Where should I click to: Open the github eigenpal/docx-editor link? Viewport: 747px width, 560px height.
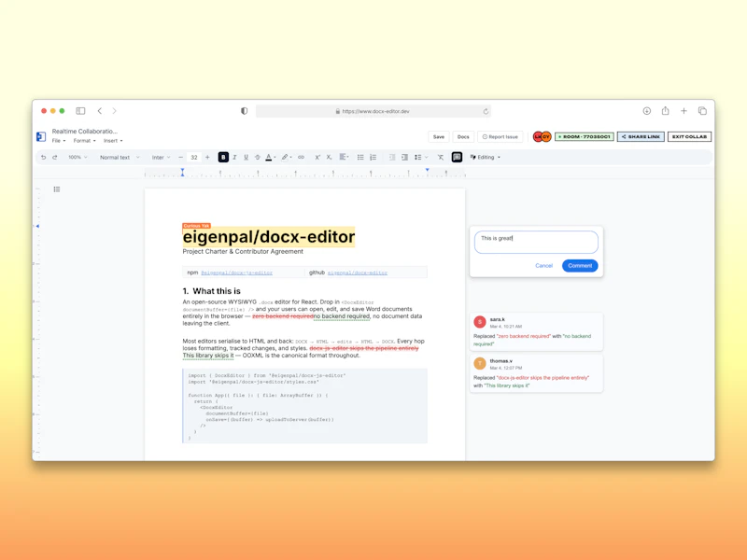[x=358, y=273]
